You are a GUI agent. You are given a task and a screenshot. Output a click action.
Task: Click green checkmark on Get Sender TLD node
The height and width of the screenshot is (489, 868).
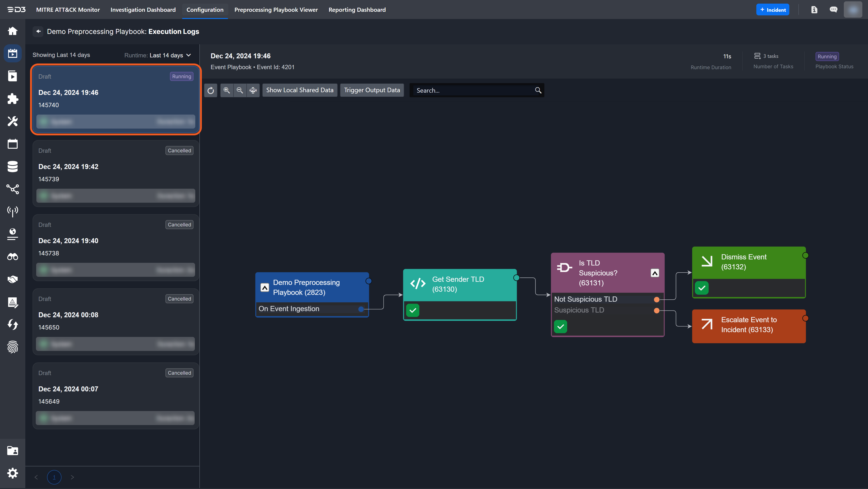pyautogui.click(x=413, y=310)
